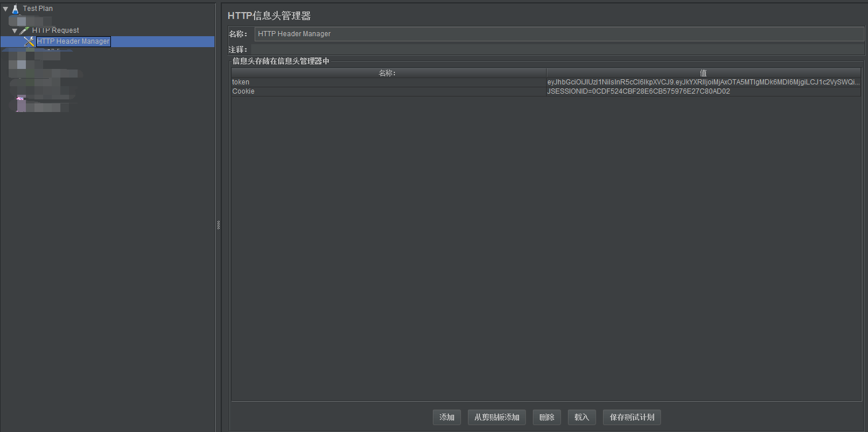Click the 删除 button
Viewport: 868px width, 432px height.
click(547, 417)
